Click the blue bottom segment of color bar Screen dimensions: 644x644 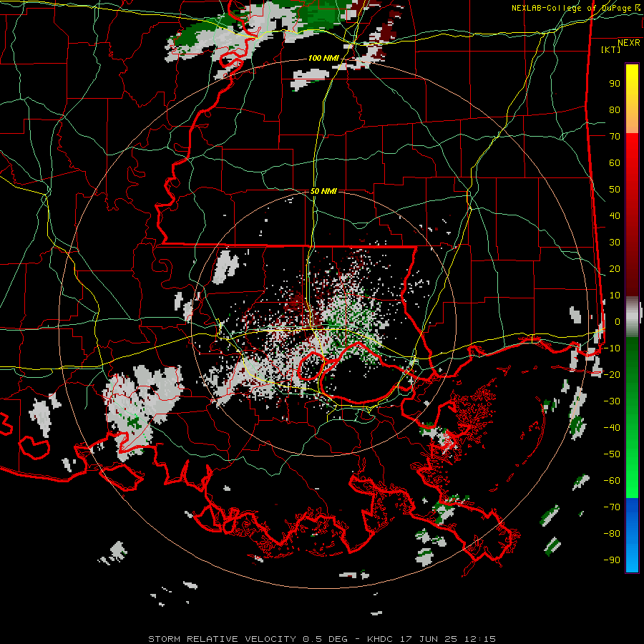point(632,535)
